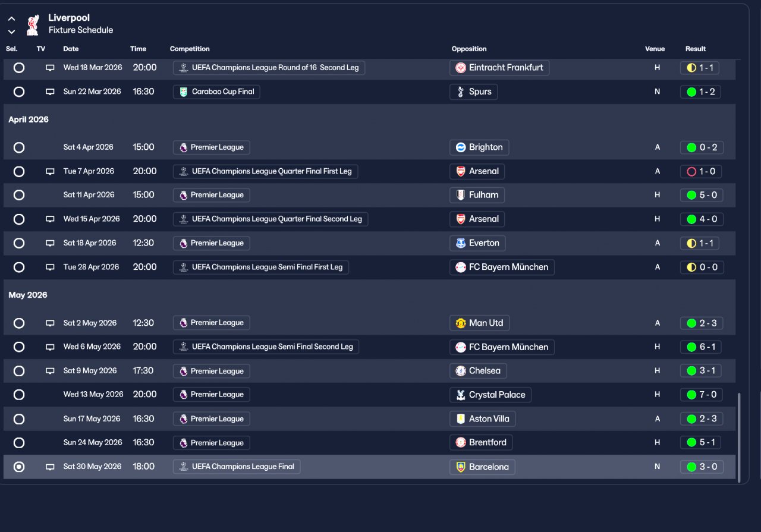
Task: Click the Eintracht Frankfurt club crest
Action: [x=460, y=68]
